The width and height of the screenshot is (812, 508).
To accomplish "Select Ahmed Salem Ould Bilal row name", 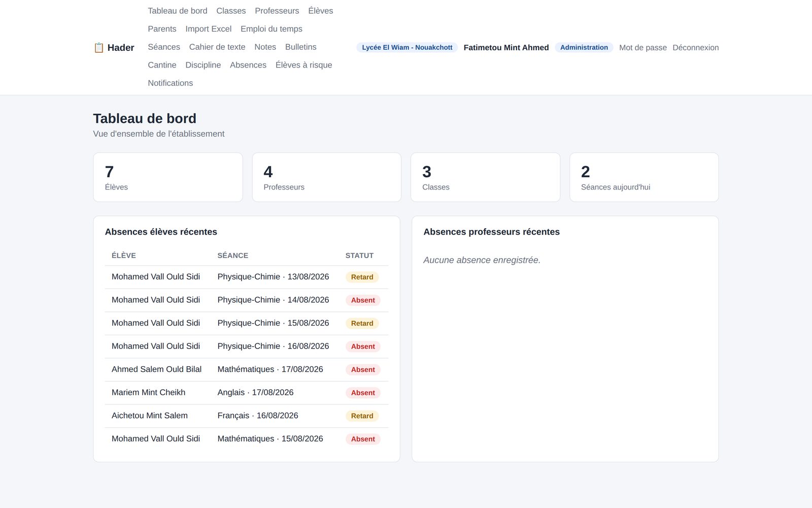I will pyautogui.click(x=156, y=369).
